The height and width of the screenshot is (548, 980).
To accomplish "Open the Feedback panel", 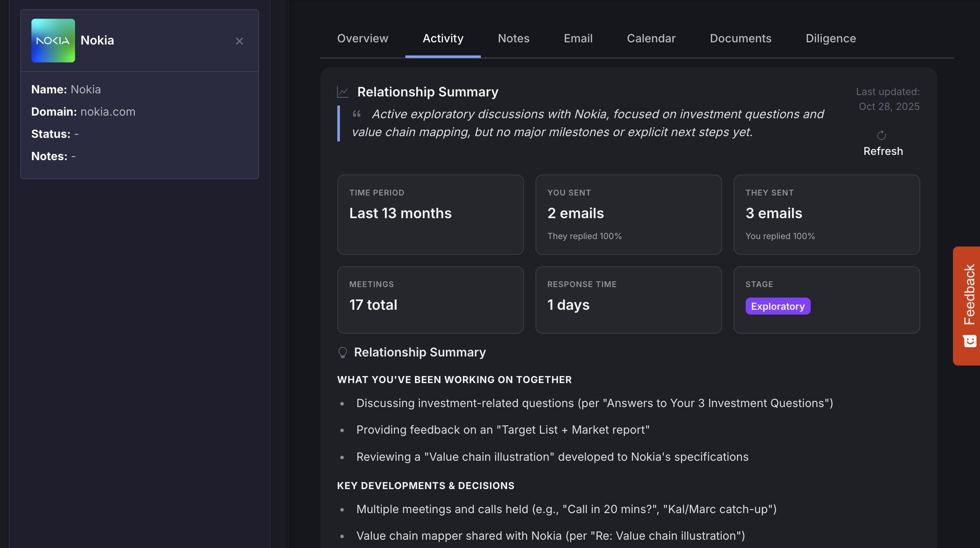I will [969, 292].
